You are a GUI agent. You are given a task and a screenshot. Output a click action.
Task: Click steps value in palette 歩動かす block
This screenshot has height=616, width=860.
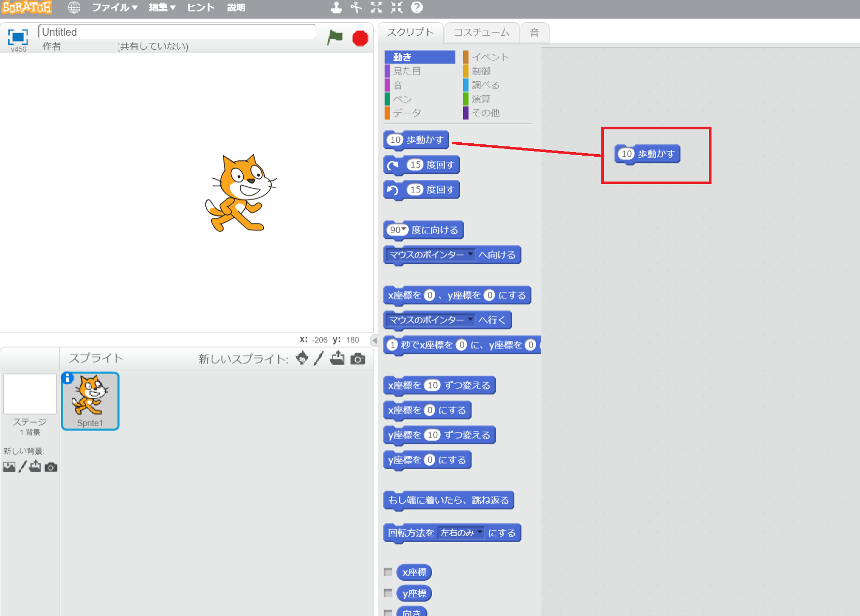[395, 140]
